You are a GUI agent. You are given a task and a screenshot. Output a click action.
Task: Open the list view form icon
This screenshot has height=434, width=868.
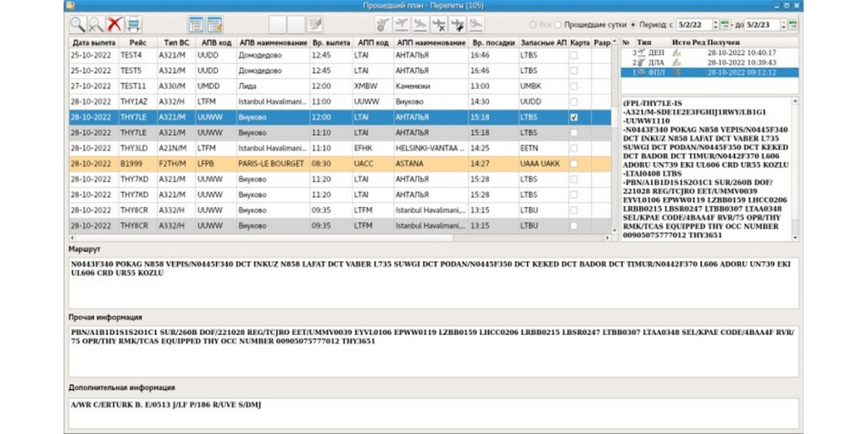pyautogui.click(x=196, y=25)
